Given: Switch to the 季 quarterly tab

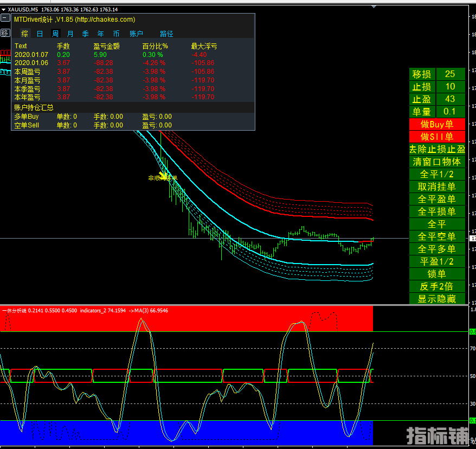Looking at the screenshot, I should click(85, 34).
